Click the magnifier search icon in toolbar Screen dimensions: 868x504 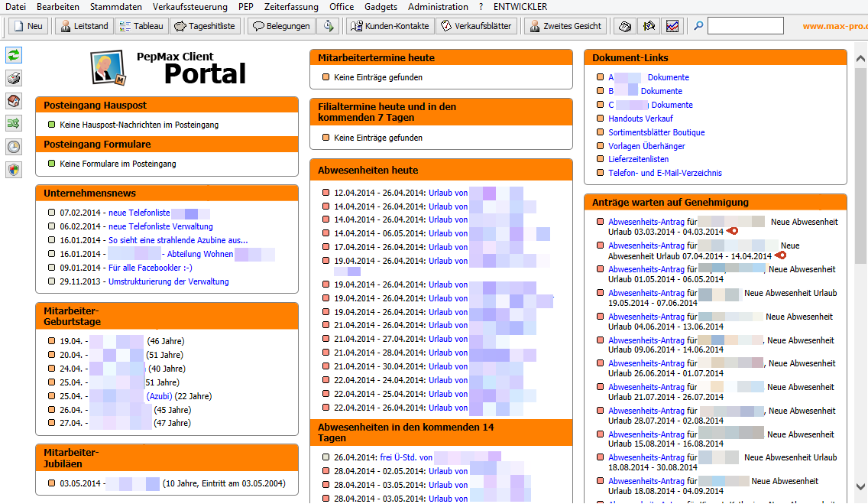click(698, 26)
